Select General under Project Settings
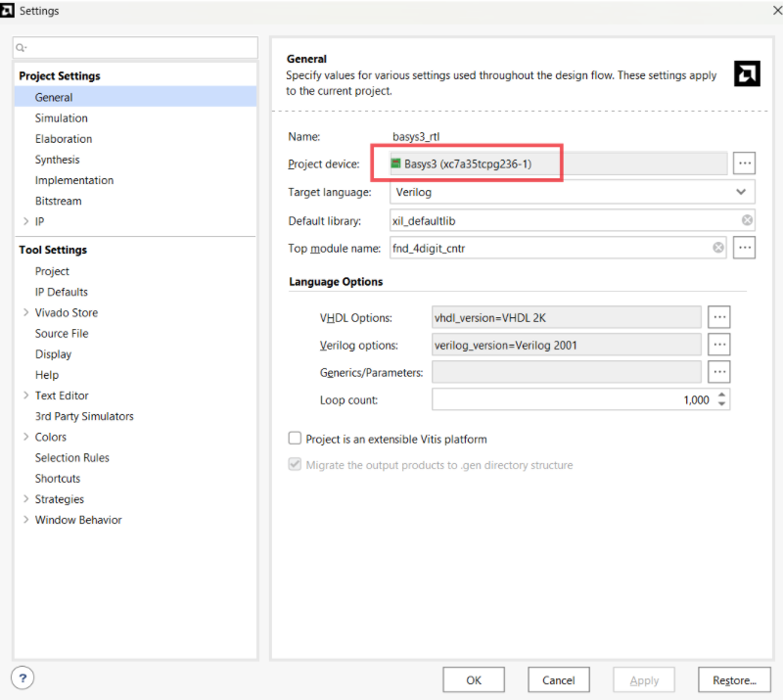 tap(135, 97)
